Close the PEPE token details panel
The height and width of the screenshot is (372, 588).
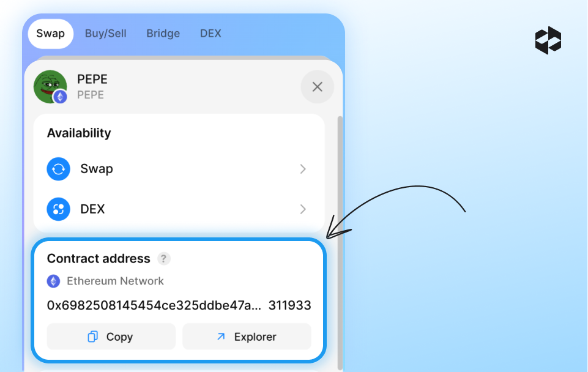(x=317, y=87)
